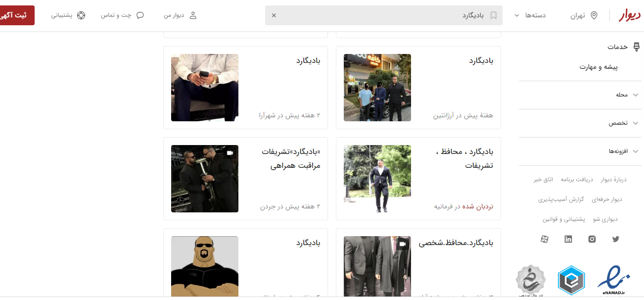Click the LinkedIn icon in the sidebar footer
This screenshot has width=644, height=300.
point(568,239)
